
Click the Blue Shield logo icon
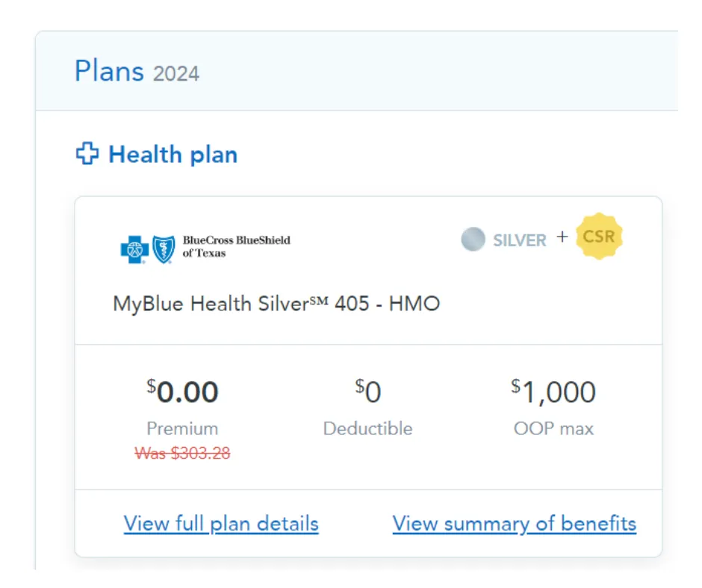[x=164, y=248]
